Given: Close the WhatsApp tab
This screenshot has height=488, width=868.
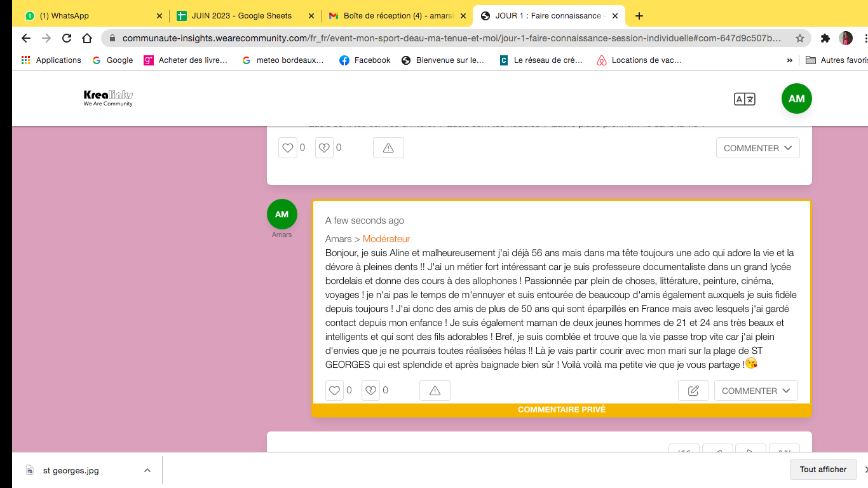Looking at the screenshot, I should [x=159, y=16].
